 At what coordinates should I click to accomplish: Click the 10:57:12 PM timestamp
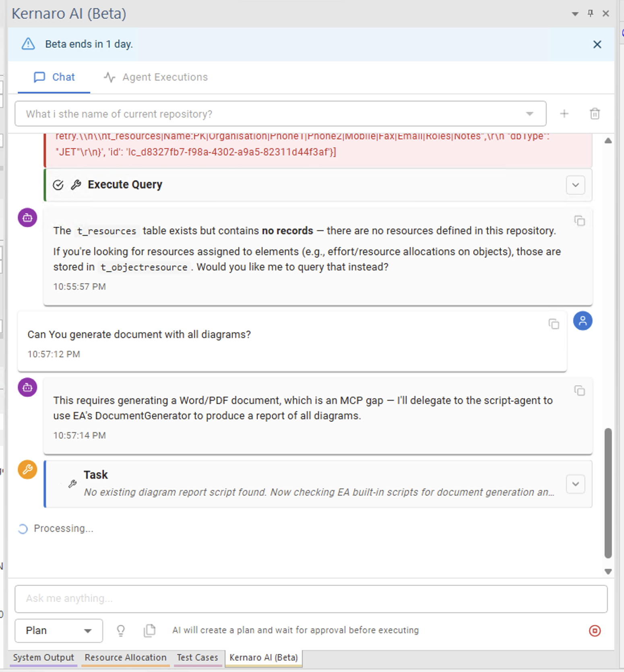click(x=54, y=354)
